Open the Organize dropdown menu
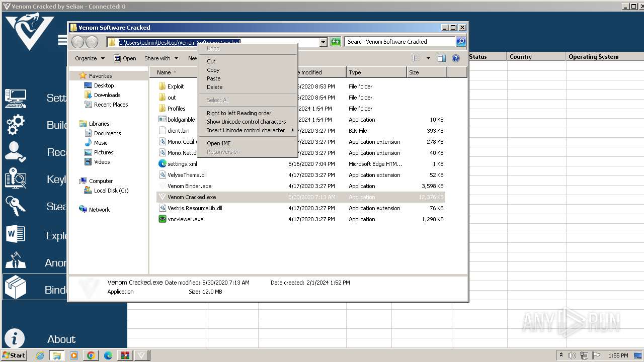 [x=90, y=58]
